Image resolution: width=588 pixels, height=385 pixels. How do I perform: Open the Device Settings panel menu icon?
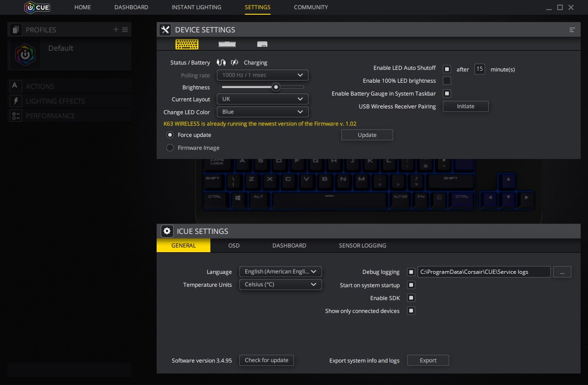pos(572,30)
